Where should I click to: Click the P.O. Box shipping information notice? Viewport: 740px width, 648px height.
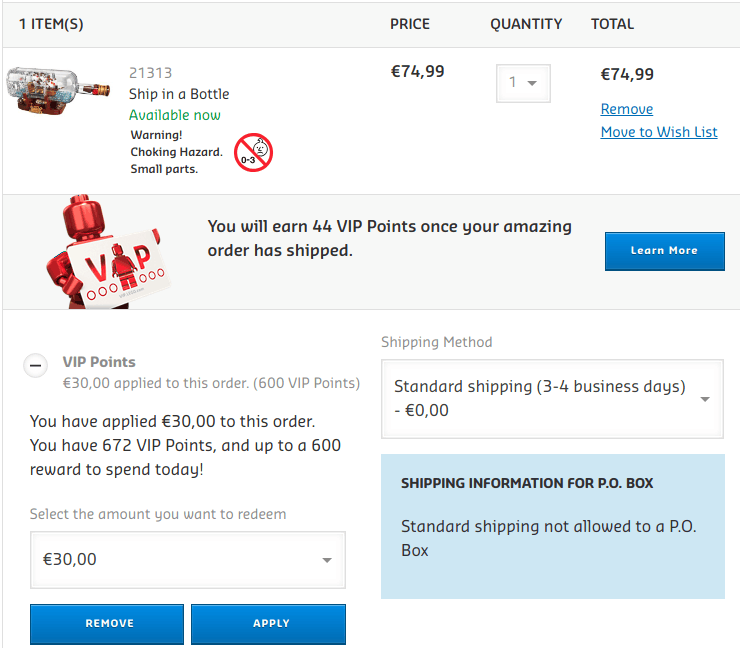552,526
